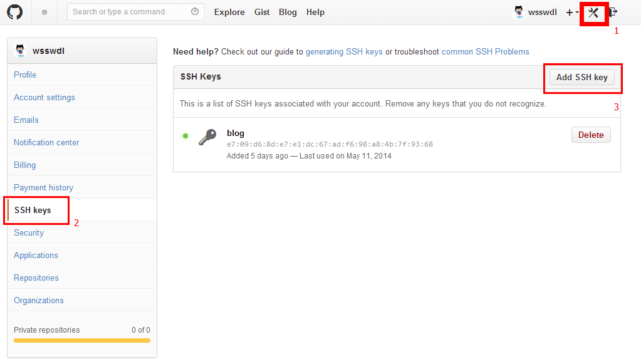Image resolution: width=641 pixels, height=364 pixels.
Task: Click the search help question-mark icon
Action: (195, 12)
